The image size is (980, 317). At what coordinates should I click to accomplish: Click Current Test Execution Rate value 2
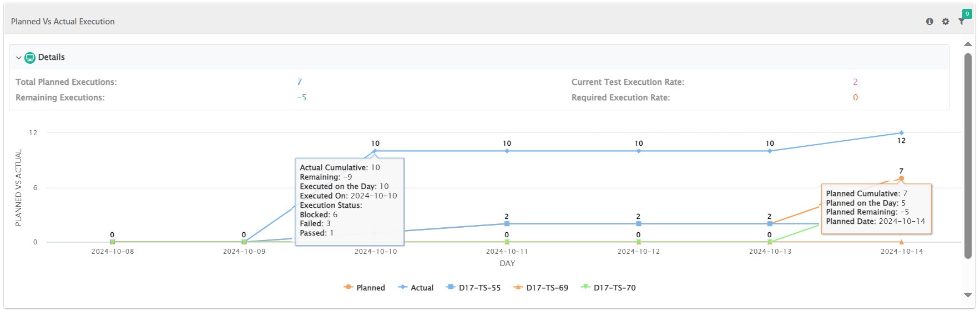(855, 82)
